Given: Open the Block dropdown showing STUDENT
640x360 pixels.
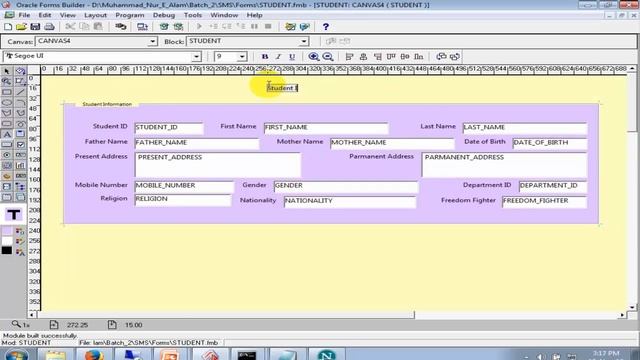Looking at the screenshot, I should (x=248, y=41).
